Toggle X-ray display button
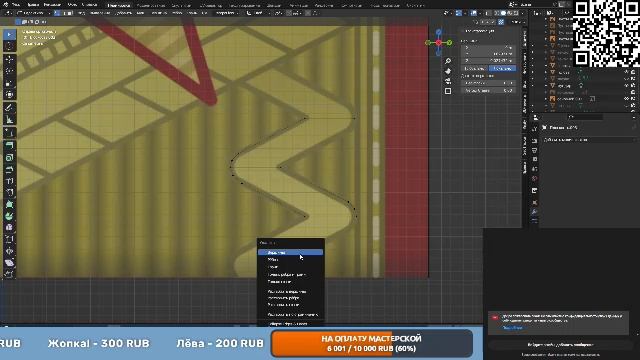 pos(488,13)
